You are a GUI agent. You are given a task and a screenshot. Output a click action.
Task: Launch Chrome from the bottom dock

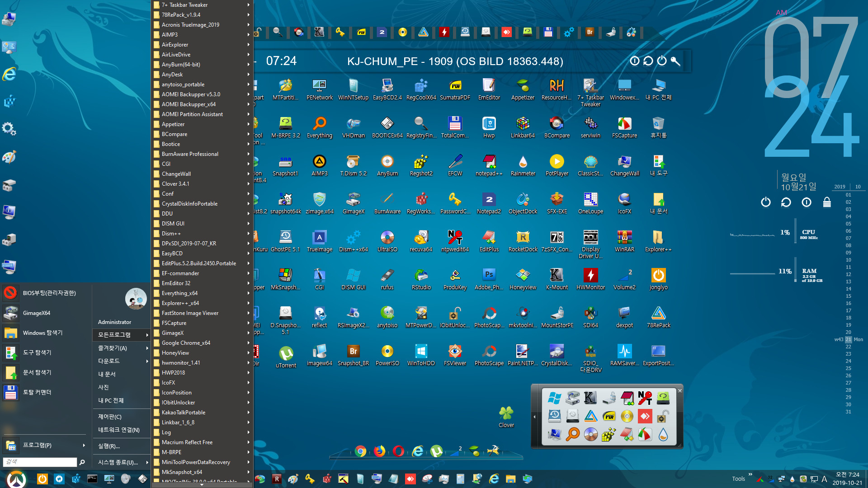[x=360, y=451]
